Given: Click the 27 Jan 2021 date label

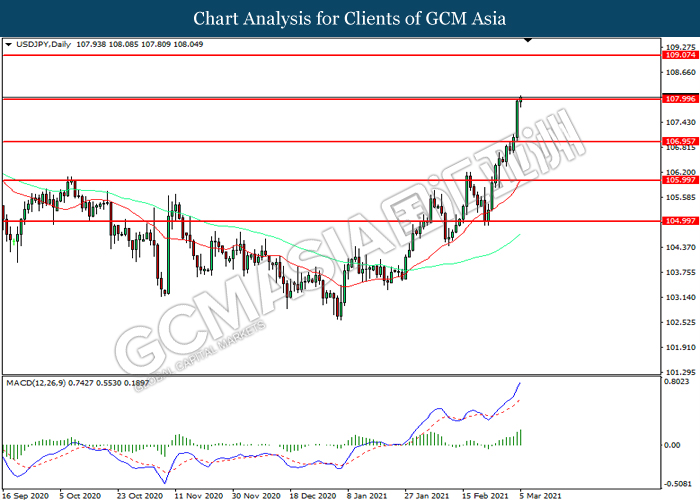Looking at the screenshot, I should coord(427,496).
